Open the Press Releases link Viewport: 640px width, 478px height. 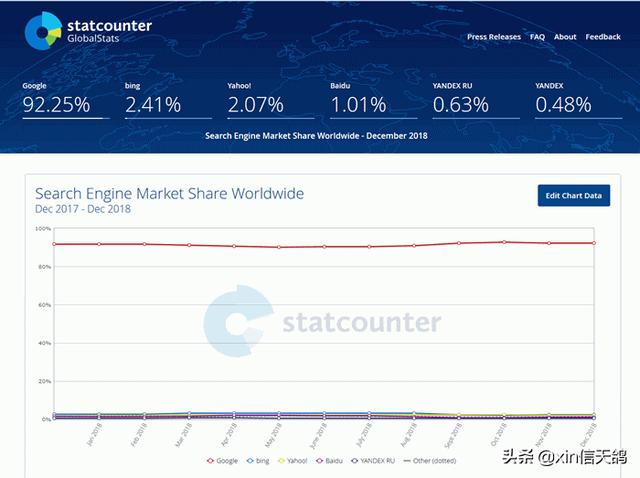click(x=494, y=37)
